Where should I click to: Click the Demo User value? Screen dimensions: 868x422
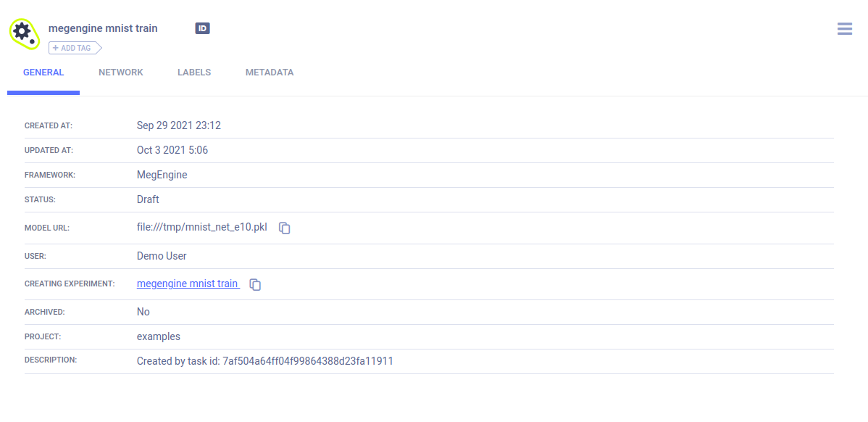pos(162,256)
